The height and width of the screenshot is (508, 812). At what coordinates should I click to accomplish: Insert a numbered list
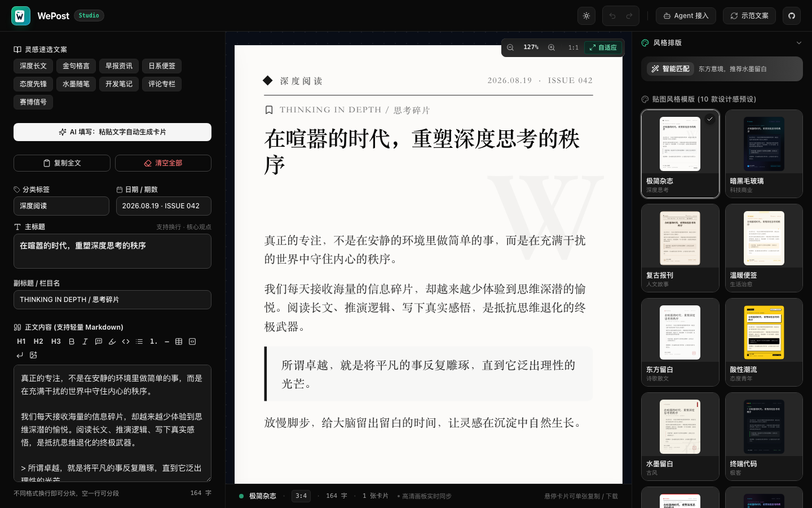click(153, 341)
